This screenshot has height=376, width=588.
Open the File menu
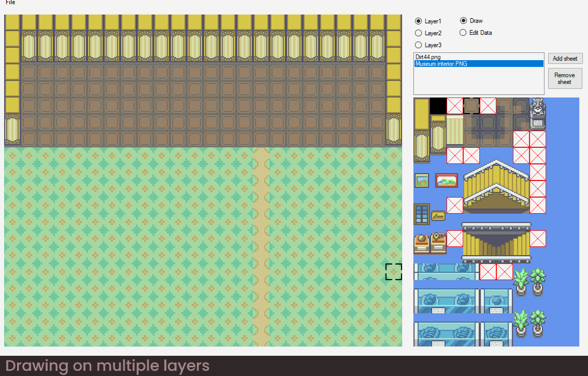tap(10, 2)
